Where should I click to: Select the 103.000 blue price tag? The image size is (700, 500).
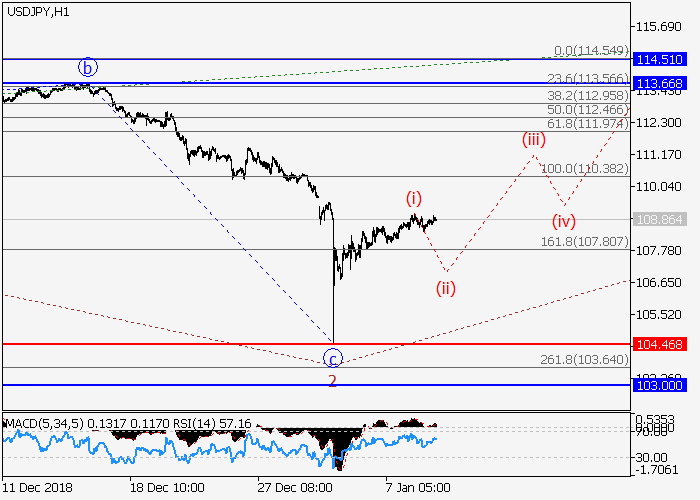point(663,384)
